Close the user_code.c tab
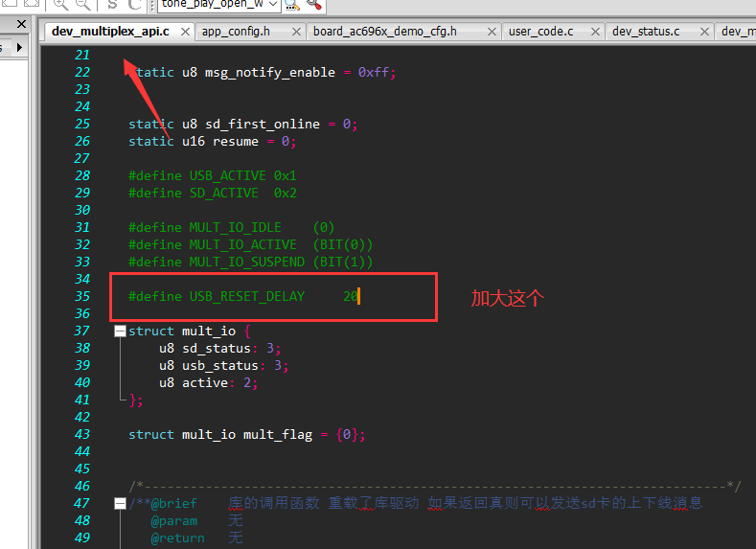This screenshot has width=756, height=549. click(595, 32)
